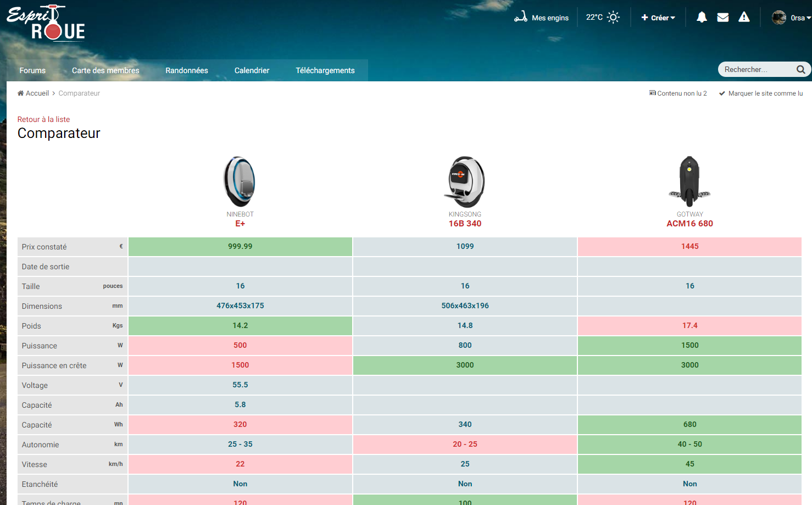The height and width of the screenshot is (505, 812).
Task: Open Contenu non lu 2 link
Action: point(682,93)
